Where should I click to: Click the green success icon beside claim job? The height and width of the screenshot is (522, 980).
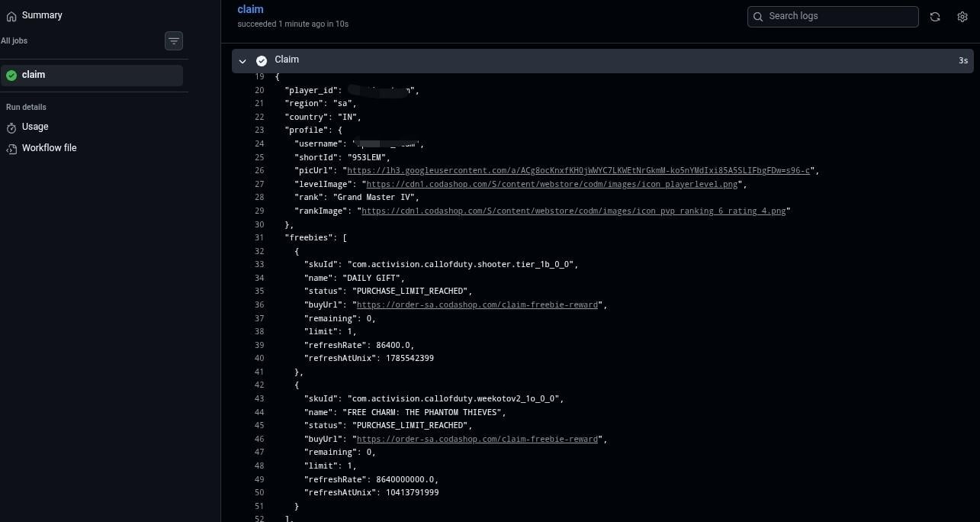coord(11,75)
